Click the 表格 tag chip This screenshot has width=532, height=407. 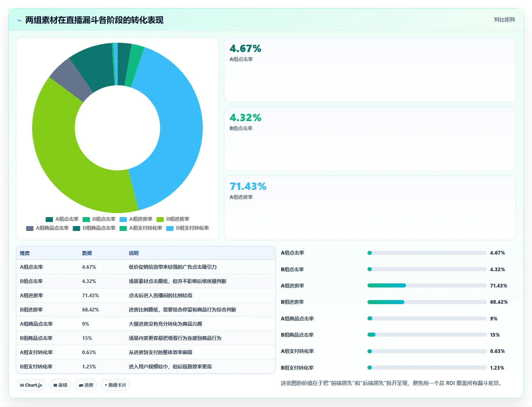click(60, 385)
